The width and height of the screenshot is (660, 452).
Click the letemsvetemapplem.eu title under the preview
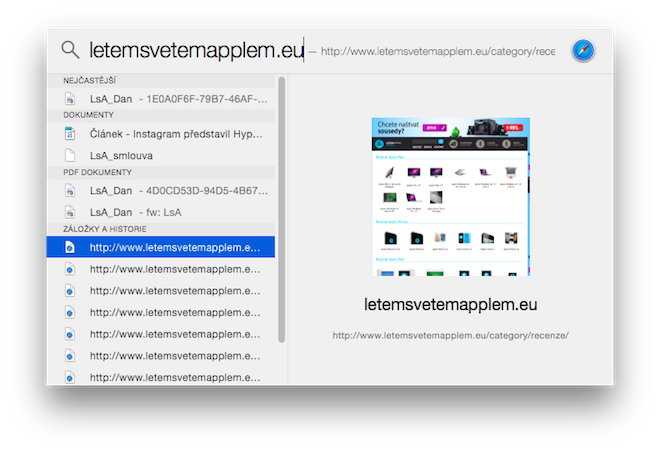pos(450,304)
